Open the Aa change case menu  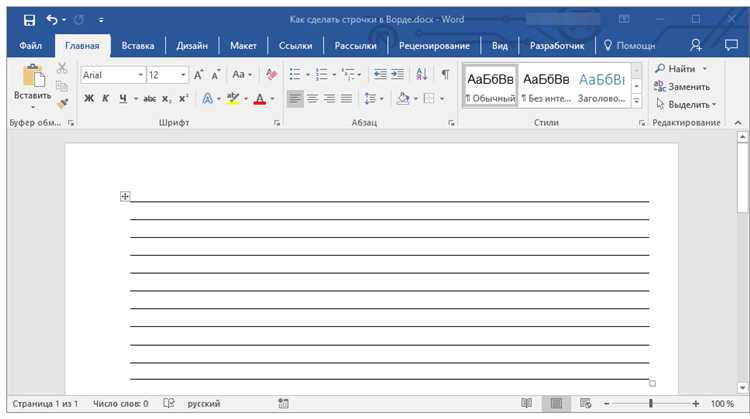pos(242,75)
